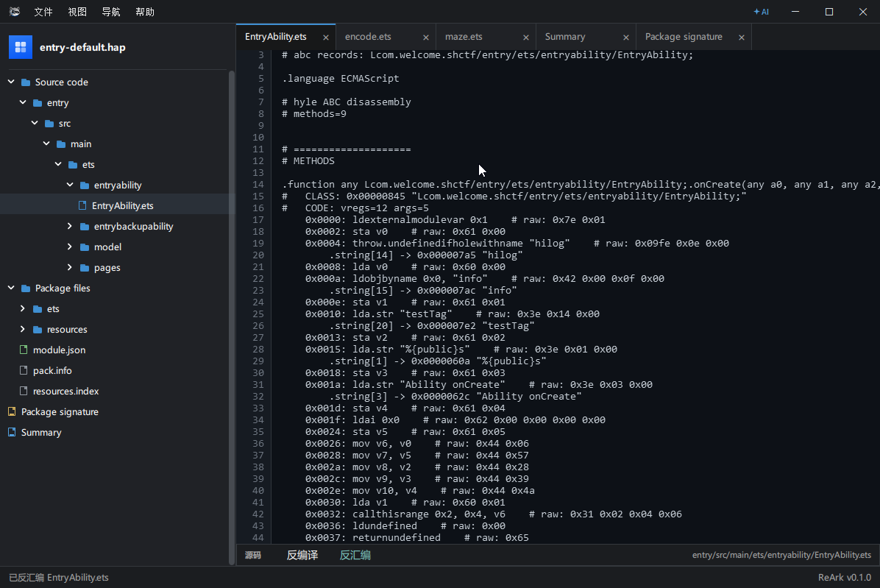Click the sidebar vertical scrollbar
Image resolution: width=880 pixels, height=588 pixels.
coord(232,317)
